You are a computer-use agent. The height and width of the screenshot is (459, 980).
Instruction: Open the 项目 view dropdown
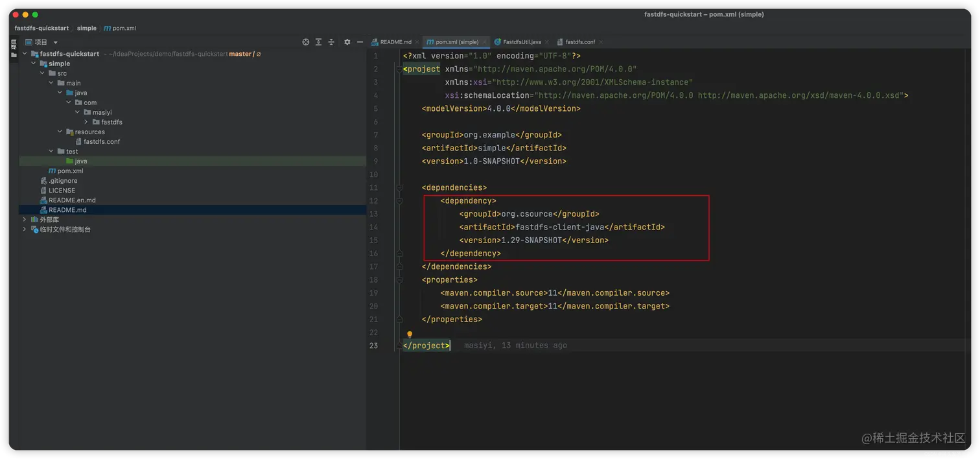[x=56, y=42]
